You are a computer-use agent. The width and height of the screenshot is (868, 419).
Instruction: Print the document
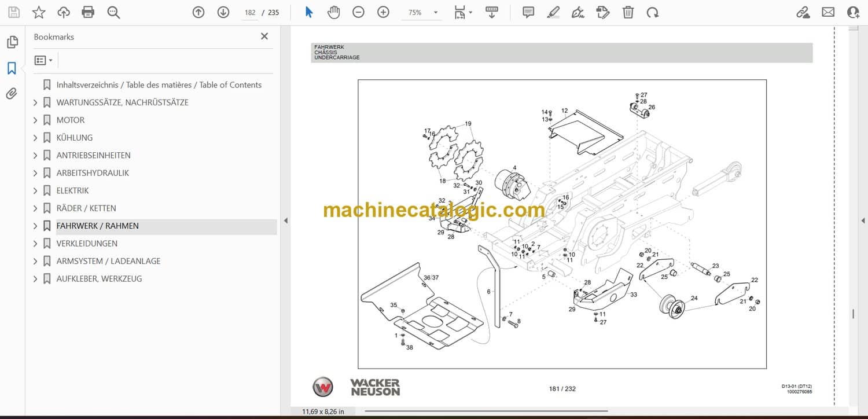tap(88, 12)
